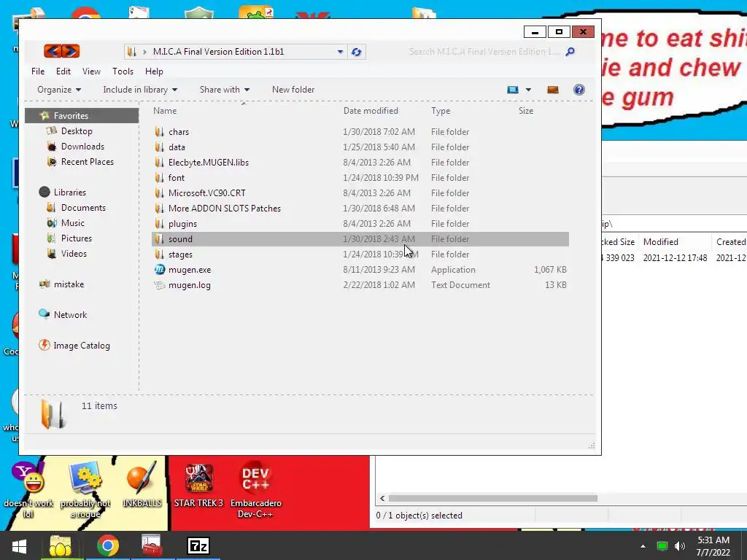Select Favorites header in sidebar
The image size is (747, 560).
coord(82,116)
